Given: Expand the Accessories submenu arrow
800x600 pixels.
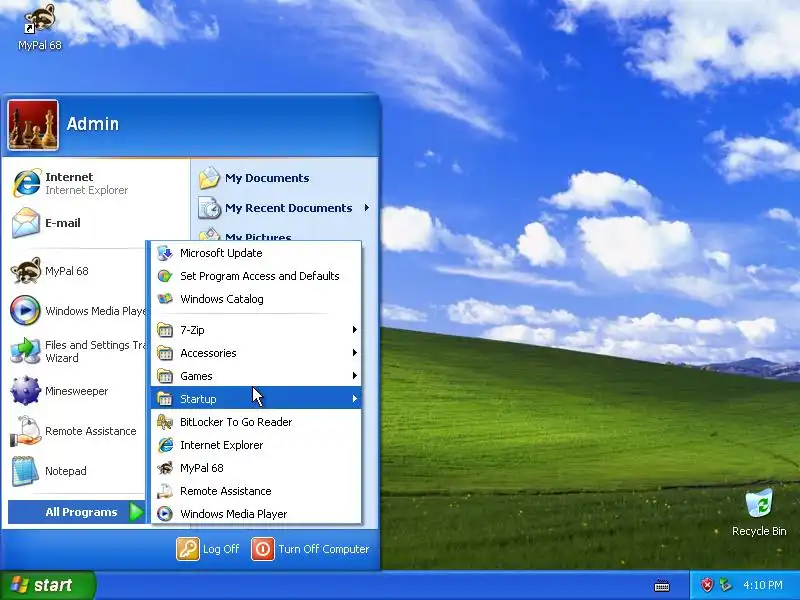Looking at the screenshot, I should [x=355, y=353].
